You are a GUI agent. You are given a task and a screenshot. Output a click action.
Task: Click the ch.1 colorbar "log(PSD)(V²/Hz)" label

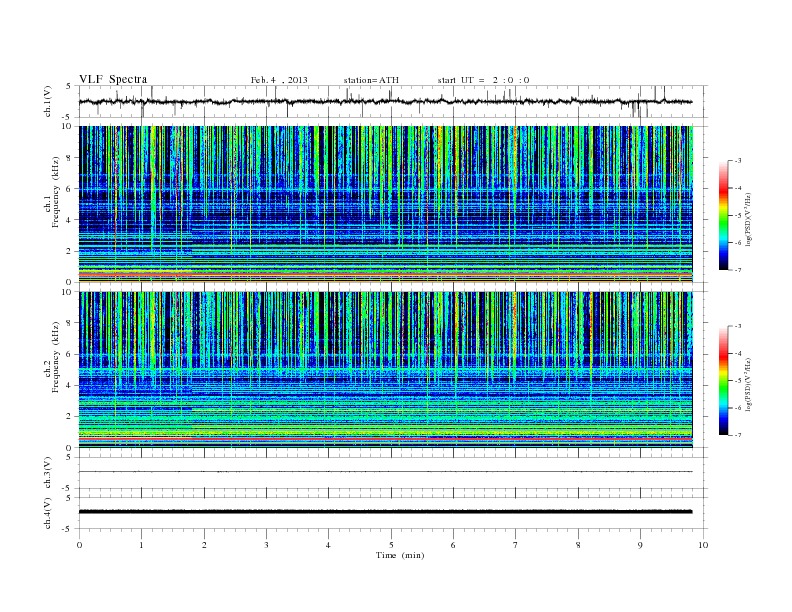click(x=749, y=220)
